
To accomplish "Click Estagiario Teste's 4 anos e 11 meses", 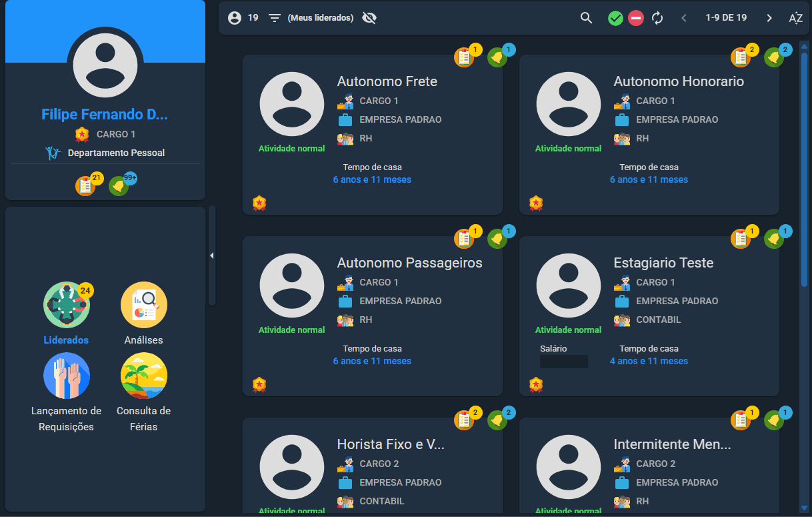I will tap(649, 361).
